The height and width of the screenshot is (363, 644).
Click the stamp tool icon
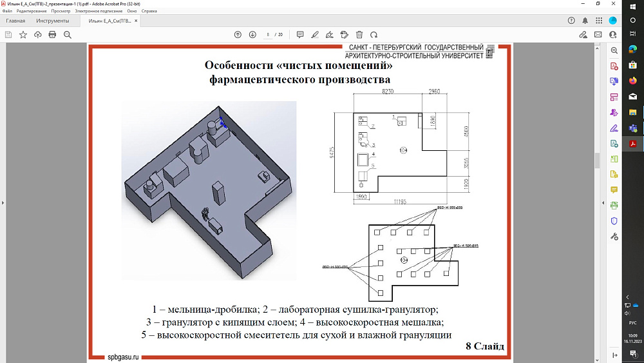345,35
